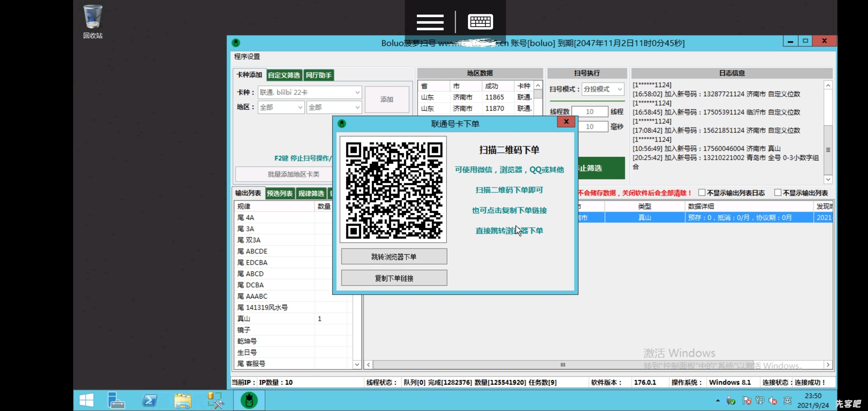Viewport: 868px width, 411px height.
Task: Open the on-screen keyboard icon
Action: pos(480,22)
